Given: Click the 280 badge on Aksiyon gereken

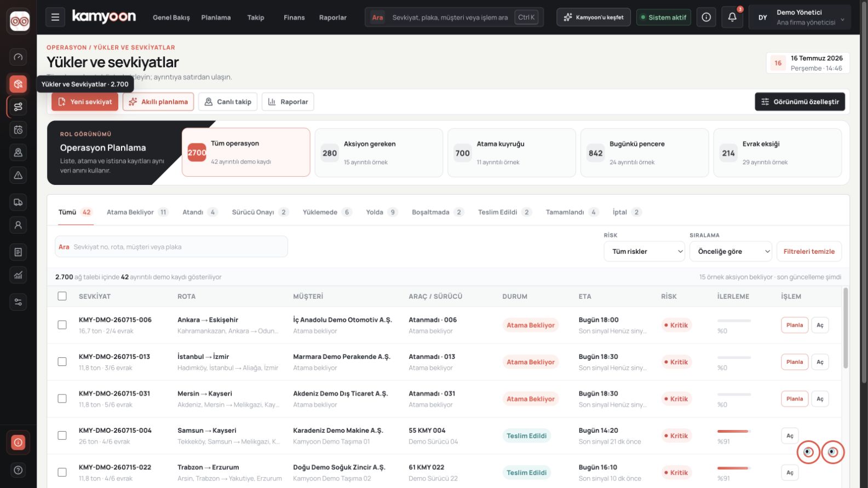Looking at the screenshot, I should tap(330, 153).
